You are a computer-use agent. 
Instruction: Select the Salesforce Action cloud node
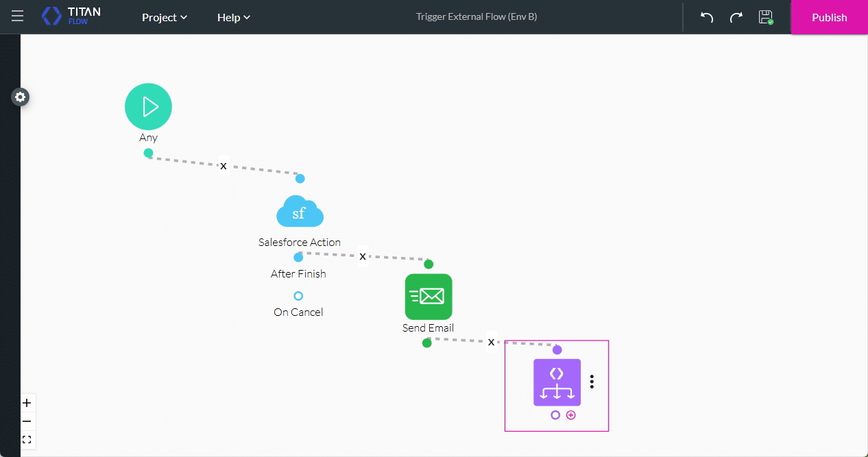tap(300, 212)
